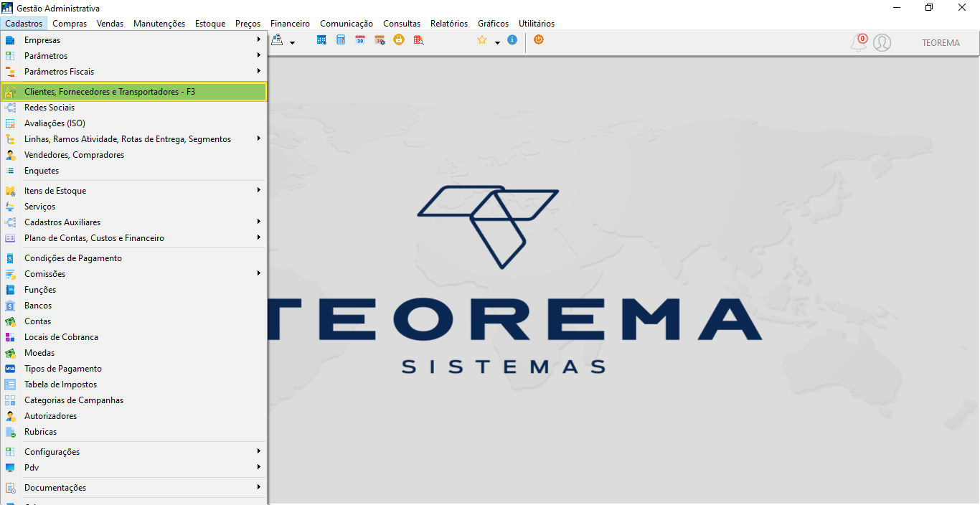Open the dropdown arrow beside the cash register icon
Screen dimensions: 980x505
[x=292, y=43]
